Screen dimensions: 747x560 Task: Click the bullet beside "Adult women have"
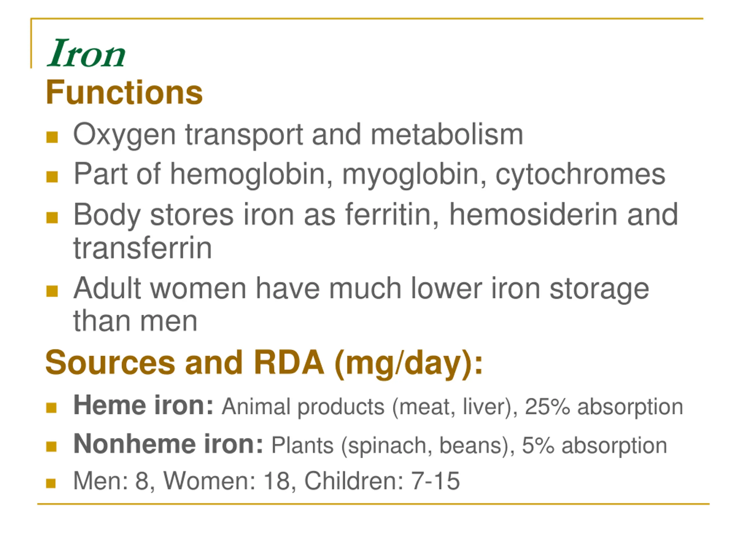52,290
